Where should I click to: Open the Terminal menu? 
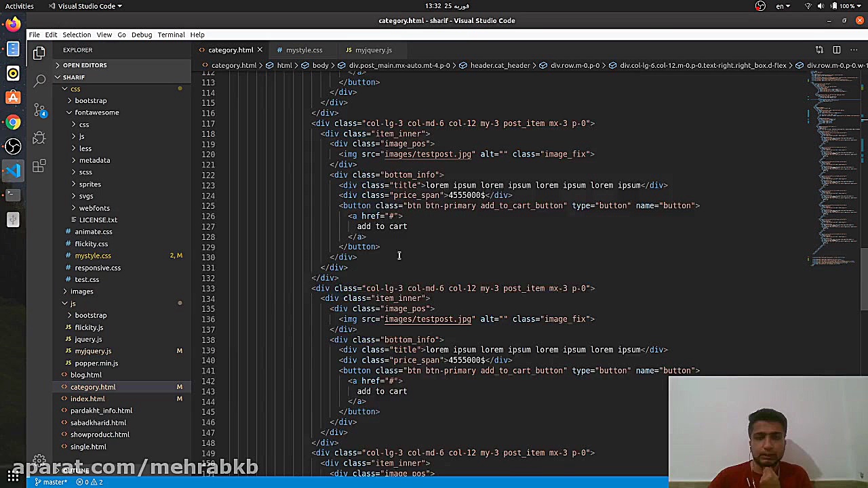click(x=171, y=35)
